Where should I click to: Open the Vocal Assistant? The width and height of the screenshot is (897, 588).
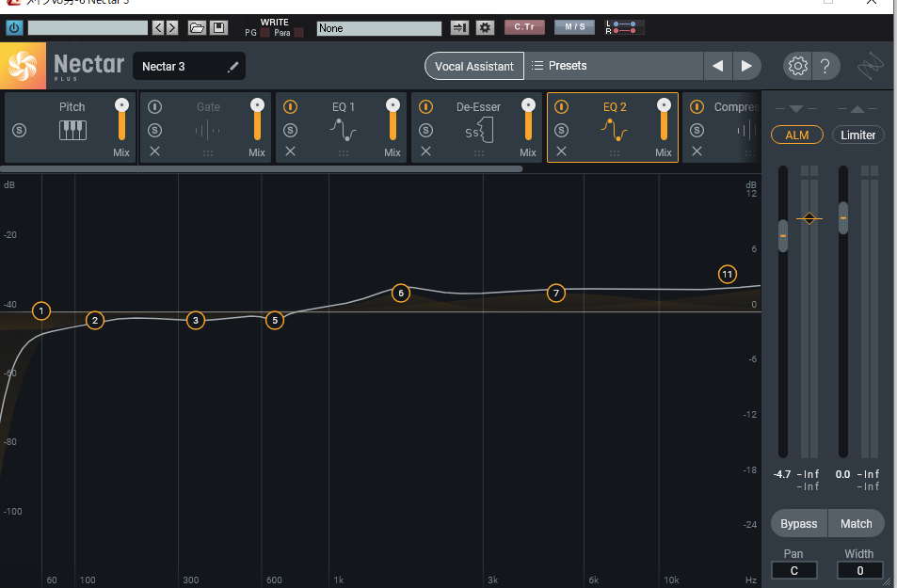point(474,67)
